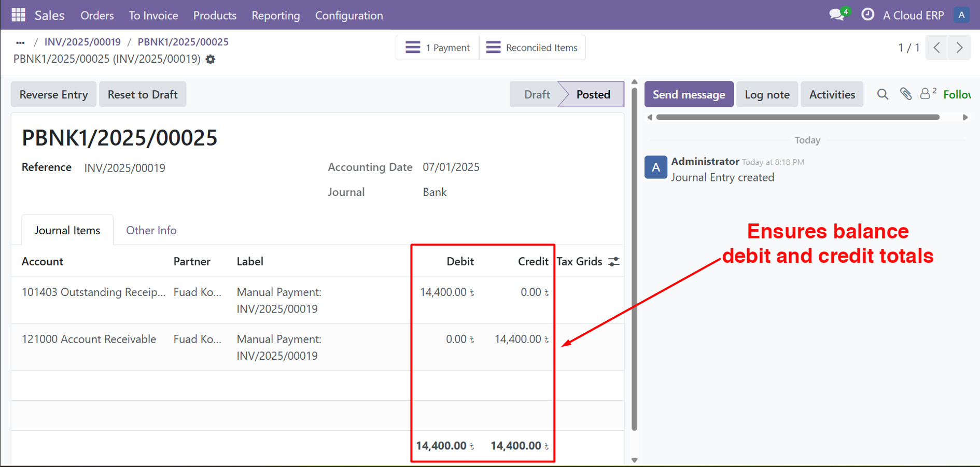This screenshot has height=467, width=980.
Task: Click the Credit column header
Action: 533,262
